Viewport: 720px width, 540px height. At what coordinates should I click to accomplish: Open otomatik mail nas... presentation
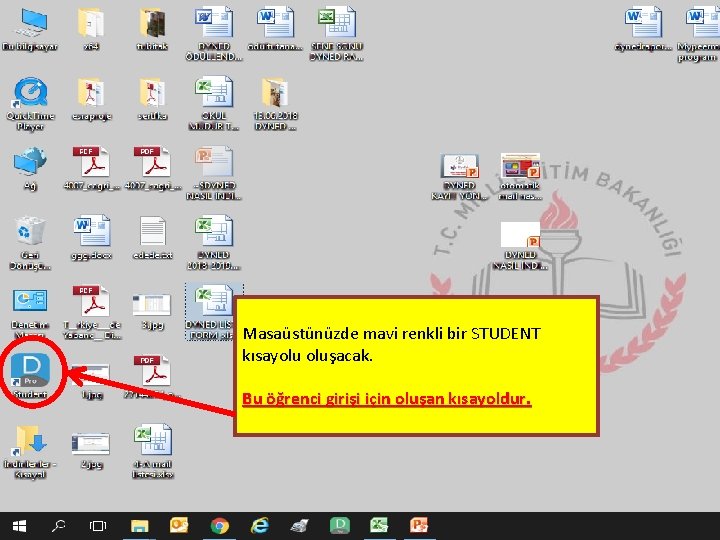tap(520, 165)
